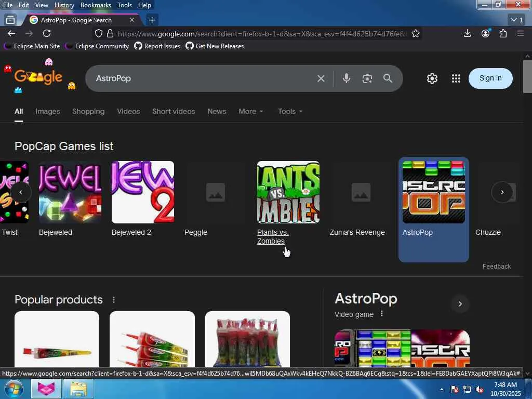Go back with the browser back arrow
532x399 pixels.
pos(11,33)
